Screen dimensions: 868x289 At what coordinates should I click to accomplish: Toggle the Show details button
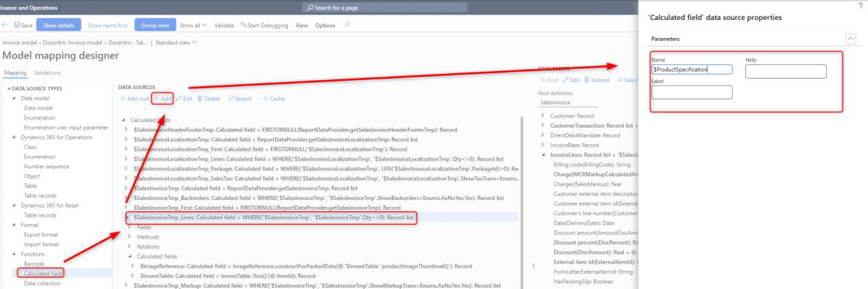(58, 26)
